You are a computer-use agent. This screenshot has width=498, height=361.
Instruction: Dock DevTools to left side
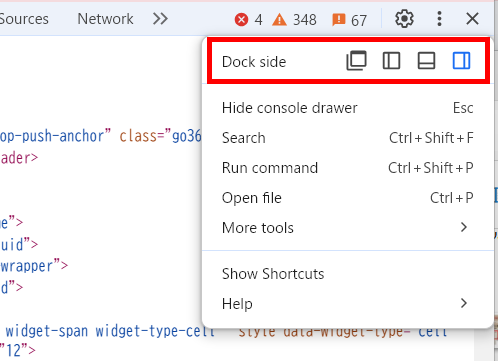391,61
